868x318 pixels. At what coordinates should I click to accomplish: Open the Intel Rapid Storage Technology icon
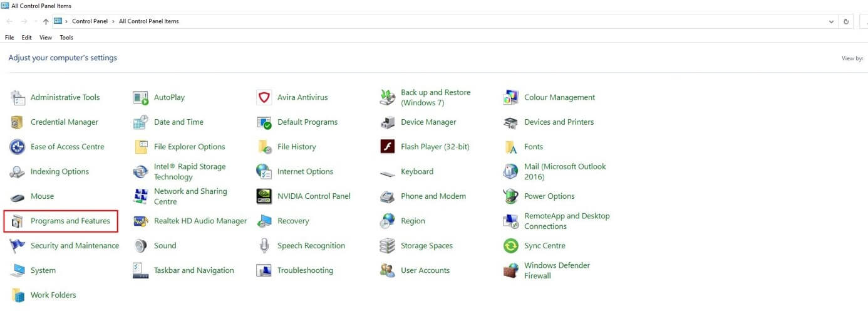tap(141, 172)
